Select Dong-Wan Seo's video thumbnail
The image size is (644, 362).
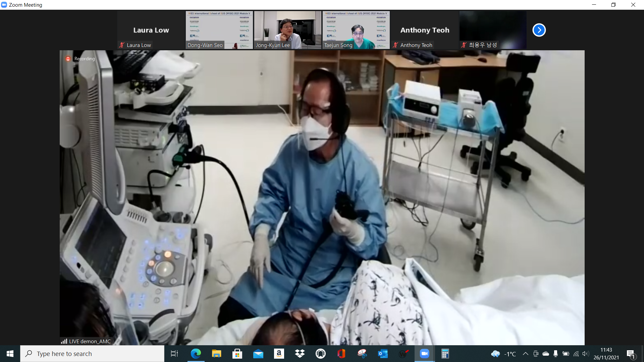click(219, 30)
